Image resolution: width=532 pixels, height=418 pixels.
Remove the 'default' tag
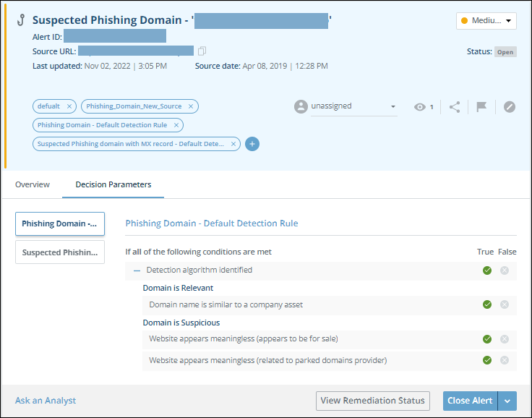click(69, 106)
